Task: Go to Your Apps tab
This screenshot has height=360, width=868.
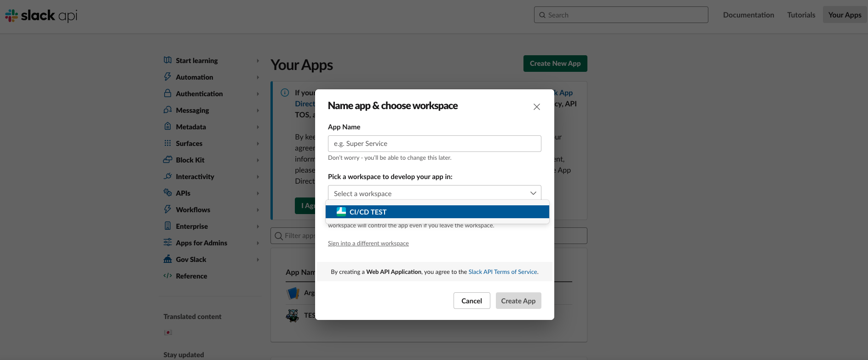Action: coord(845,15)
